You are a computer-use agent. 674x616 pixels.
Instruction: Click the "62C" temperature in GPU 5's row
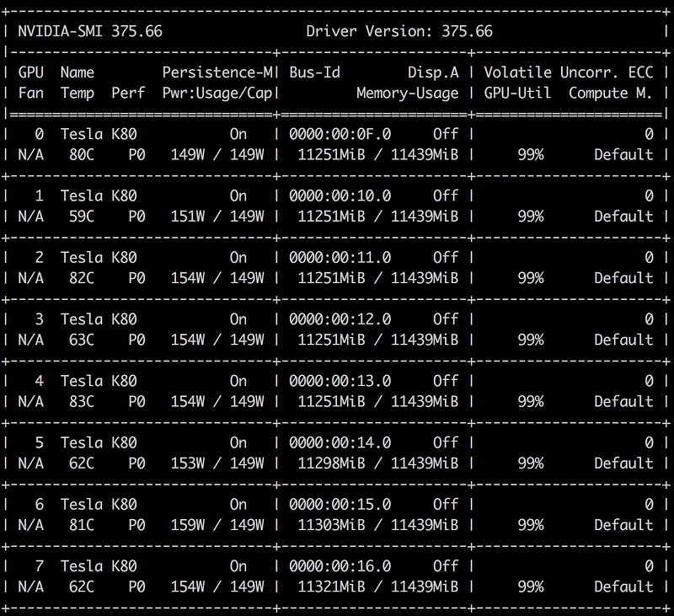coord(82,463)
